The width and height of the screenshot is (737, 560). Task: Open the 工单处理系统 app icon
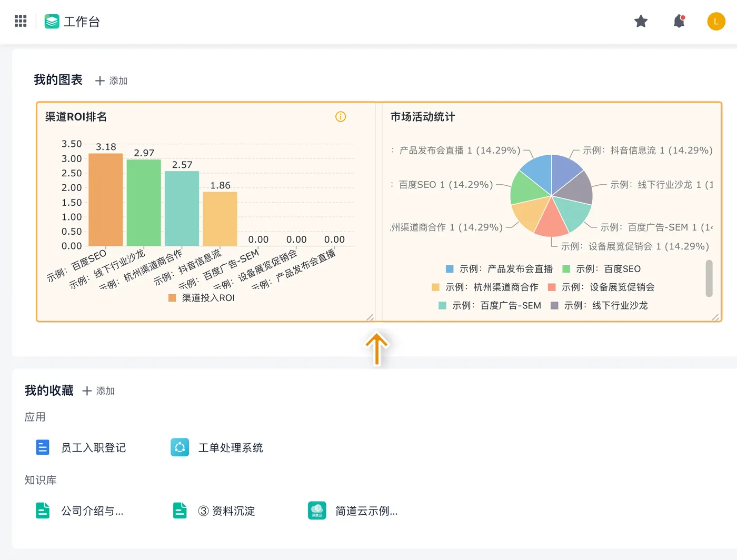point(180,447)
